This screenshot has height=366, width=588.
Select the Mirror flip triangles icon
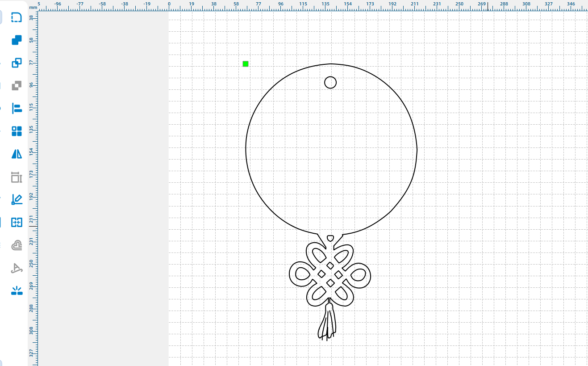click(17, 154)
